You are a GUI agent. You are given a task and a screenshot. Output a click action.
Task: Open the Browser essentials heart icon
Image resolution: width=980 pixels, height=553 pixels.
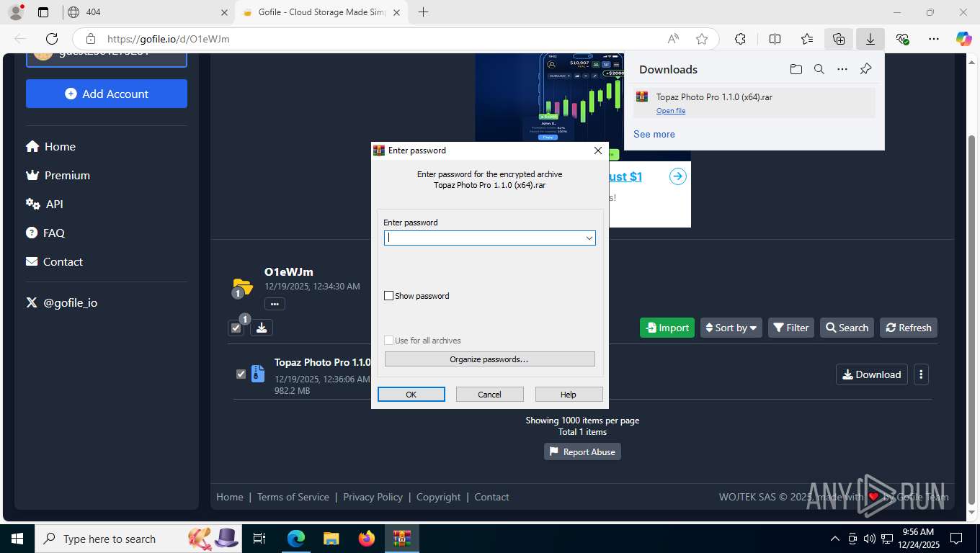click(902, 39)
